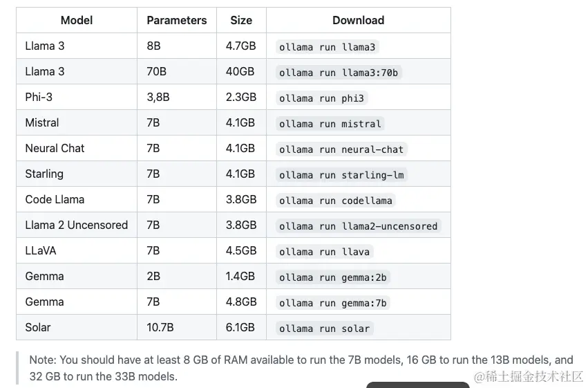Click the 'ollama run starling-lm' snippet
The height and width of the screenshot is (388, 588).
pyautogui.click(x=341, y=175)
